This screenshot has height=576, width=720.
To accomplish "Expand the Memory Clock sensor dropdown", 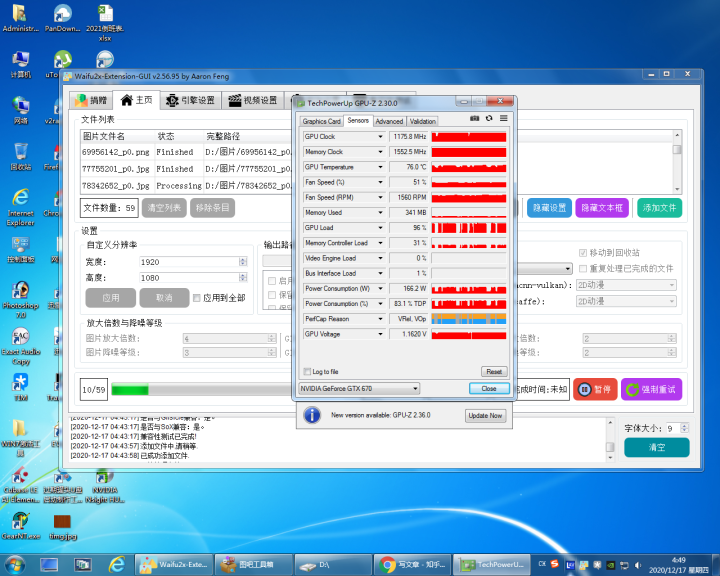I will click(380, 152).
